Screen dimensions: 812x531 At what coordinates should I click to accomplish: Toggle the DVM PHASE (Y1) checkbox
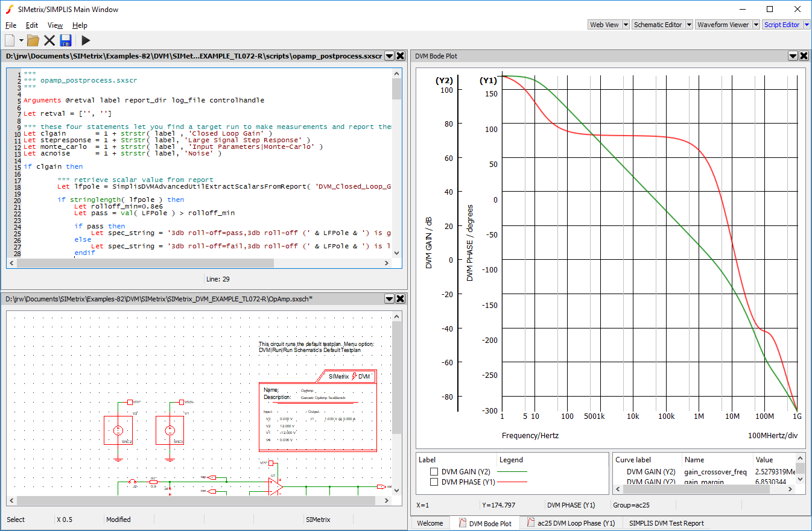pos(434,482)
